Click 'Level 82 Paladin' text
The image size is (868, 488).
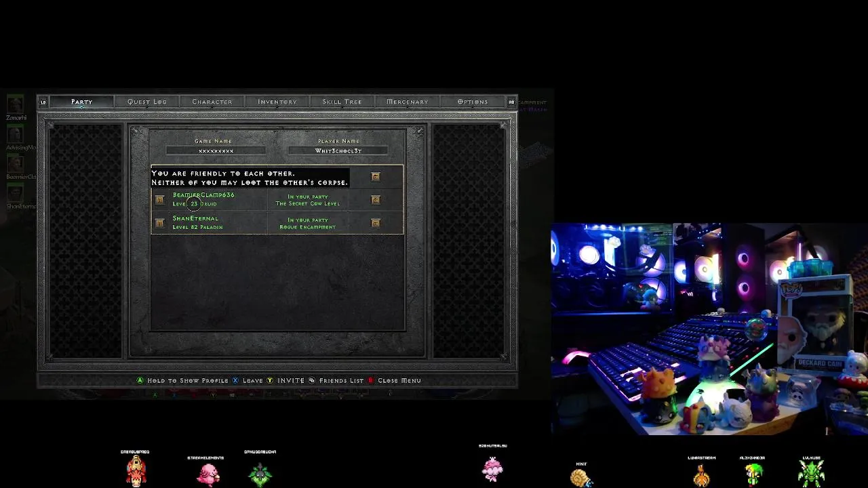197,227
